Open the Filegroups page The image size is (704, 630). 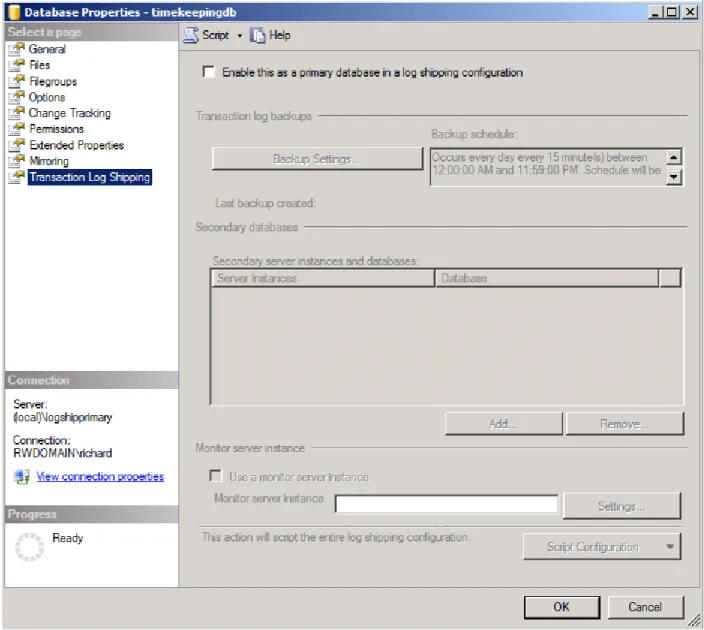[x=53, y=81]
